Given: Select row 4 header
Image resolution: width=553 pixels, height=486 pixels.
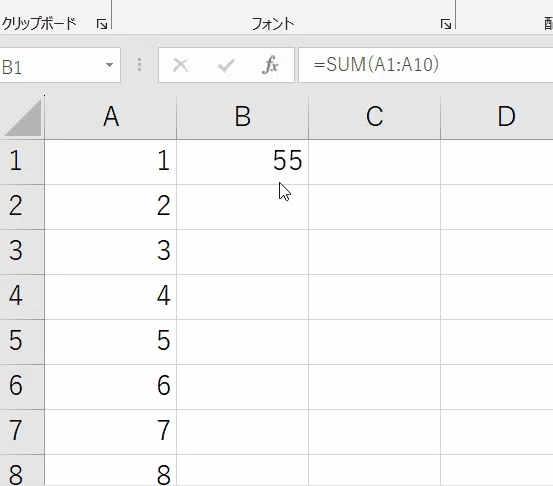Looking at the screenshot, I should 22,297.
